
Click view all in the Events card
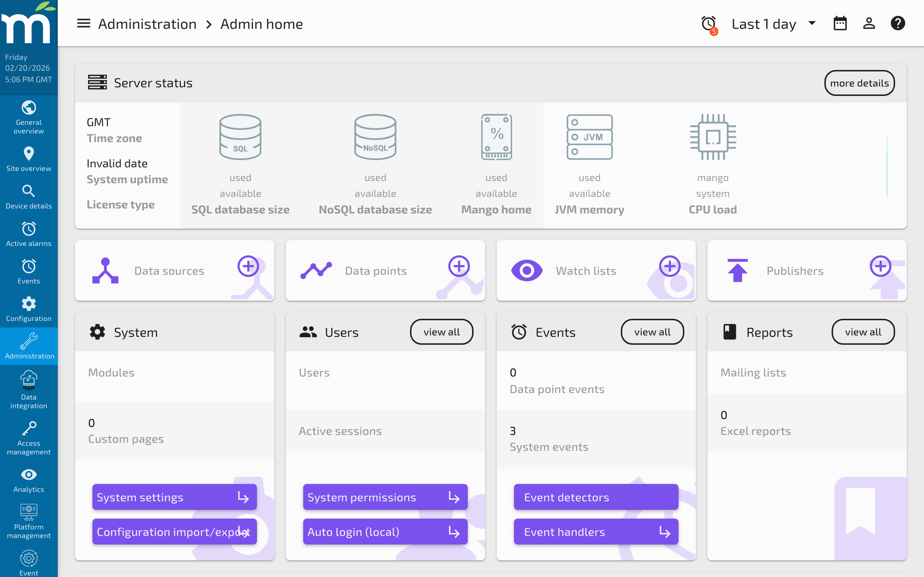click(652, 332)
